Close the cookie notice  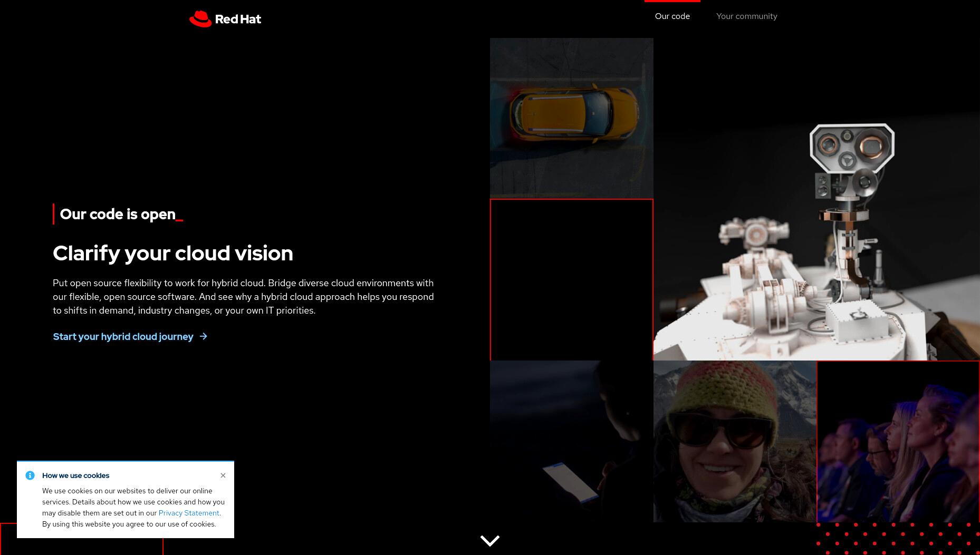pyautogui.click(x=223, y=475)
